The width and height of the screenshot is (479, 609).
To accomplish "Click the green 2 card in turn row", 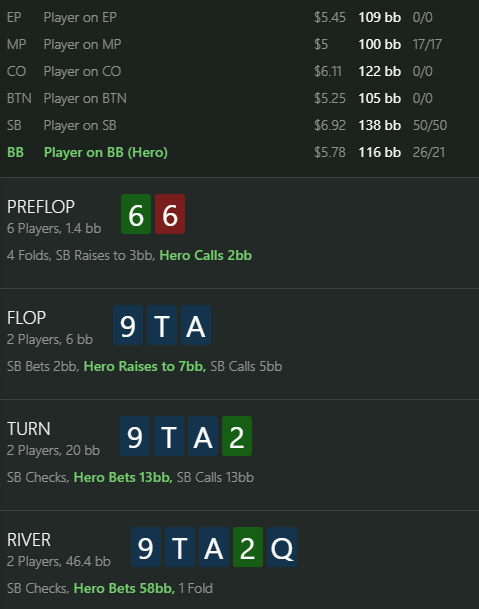I will [x=237, y=436].
